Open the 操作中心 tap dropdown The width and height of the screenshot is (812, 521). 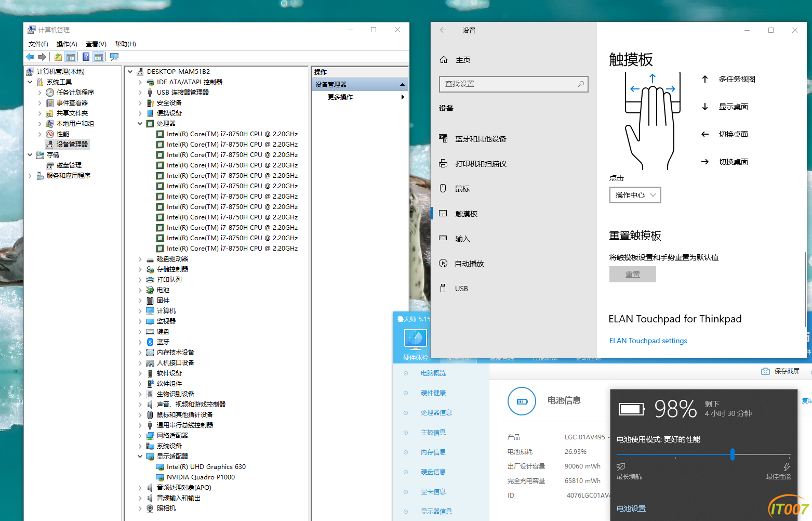(635, 195)
